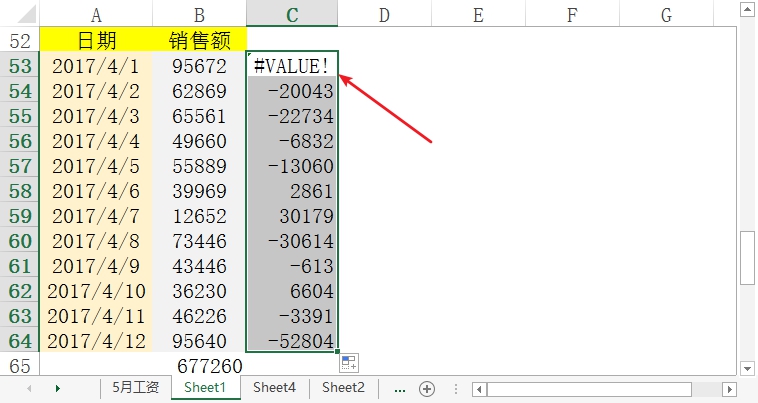Switch to Sheet2 tab
This screenshot has height=403, width=758.
point(343,388)
